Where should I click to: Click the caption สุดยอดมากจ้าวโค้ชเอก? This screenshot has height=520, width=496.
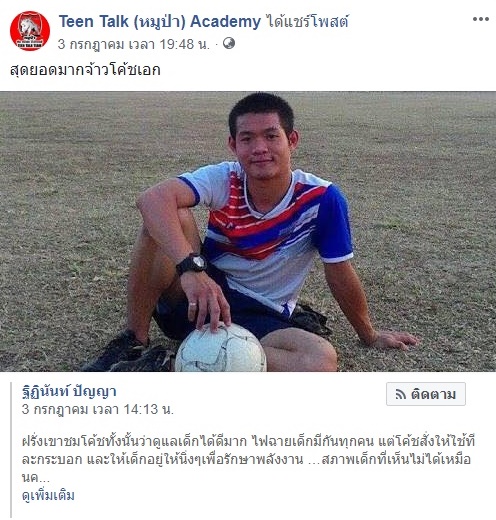[85, 70]
